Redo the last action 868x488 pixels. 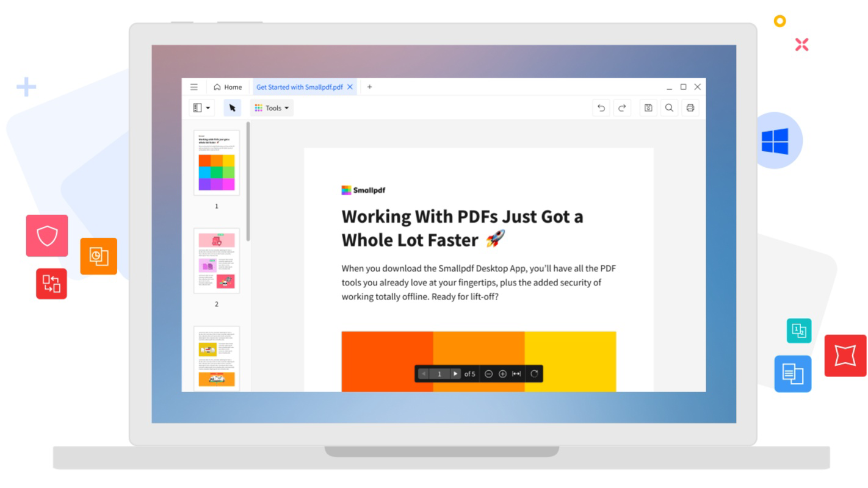click(x=622, y=107)
